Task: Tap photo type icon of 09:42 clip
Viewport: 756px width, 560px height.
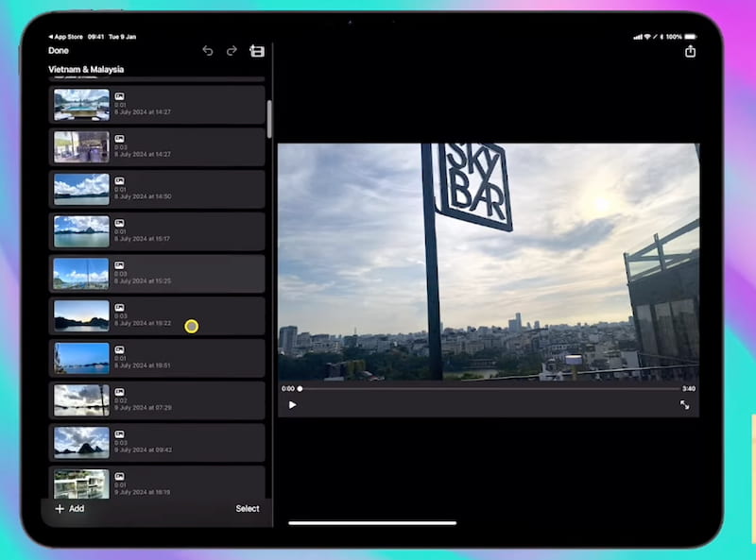Action: click(120, 433)
